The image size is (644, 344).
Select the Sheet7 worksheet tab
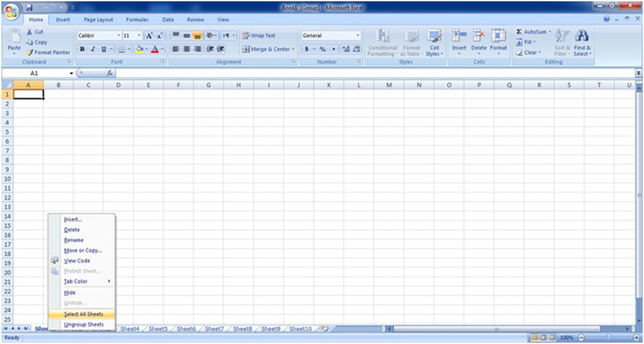coord(214,329)
